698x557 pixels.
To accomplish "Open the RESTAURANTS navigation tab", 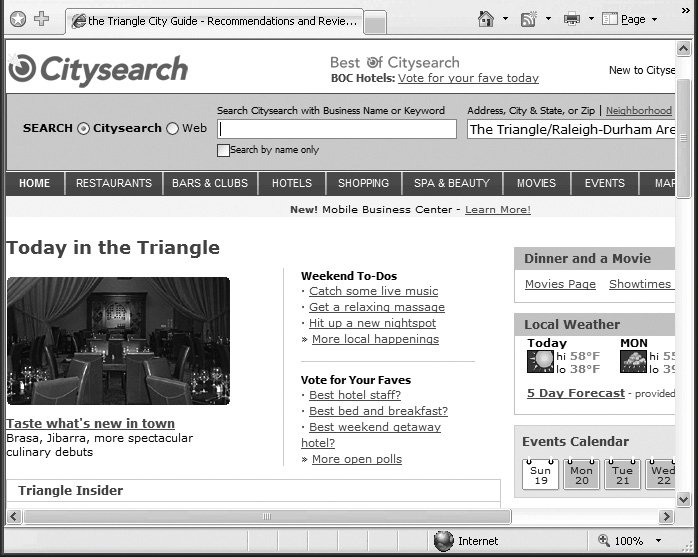I will coord(114,184).
